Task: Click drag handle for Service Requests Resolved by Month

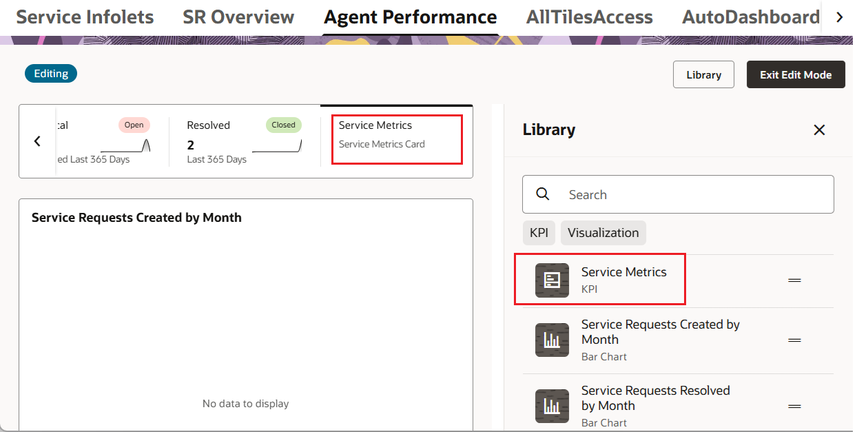Action: pyautogui.click(x=794, y=407)
